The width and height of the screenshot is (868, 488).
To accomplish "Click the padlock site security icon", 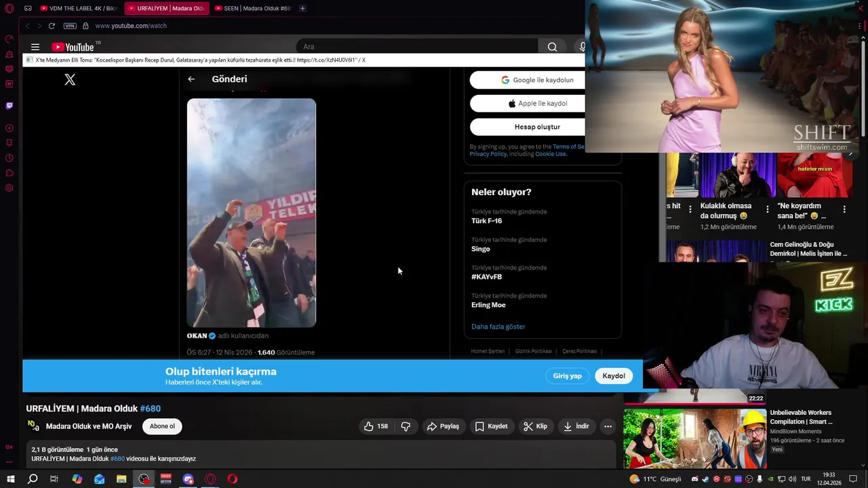I will point(85,26).
